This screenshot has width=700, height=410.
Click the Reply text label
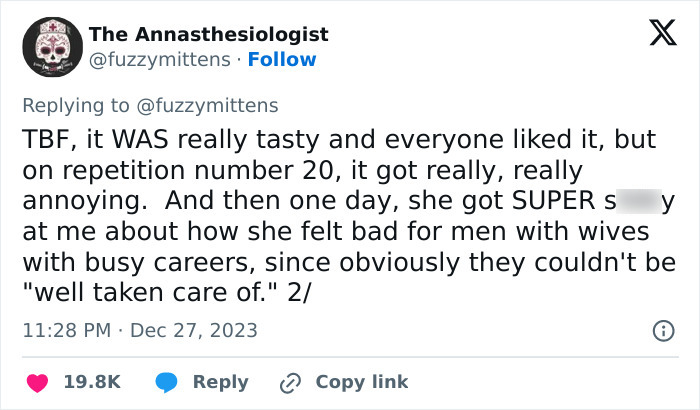[x=220, y=382]
